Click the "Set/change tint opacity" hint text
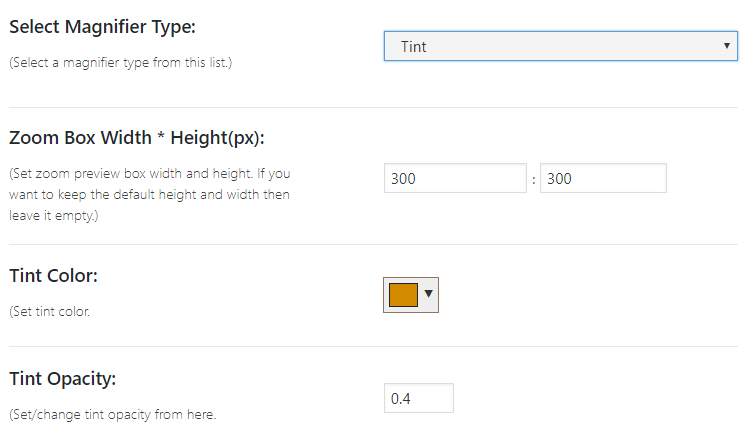Viewport: 750px width, 443px height. coord(111,414)
